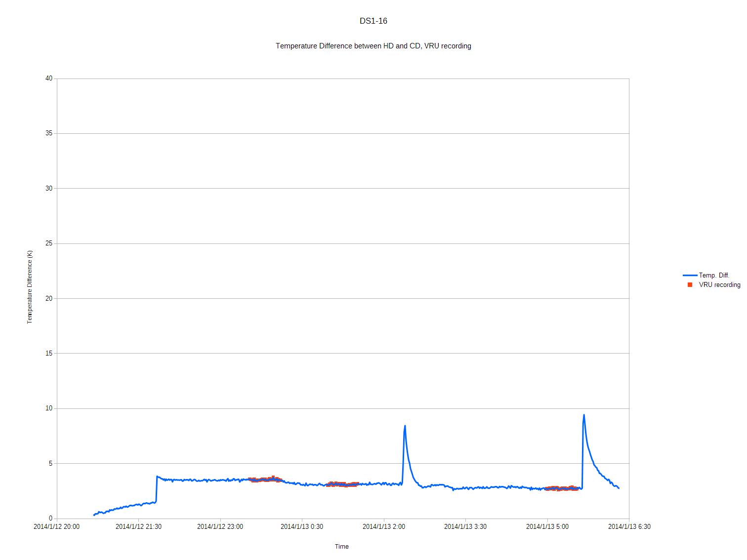747x560 pixels.
Task: Click the x-axis label 2014/1/13 6:30
Action: 629,527
